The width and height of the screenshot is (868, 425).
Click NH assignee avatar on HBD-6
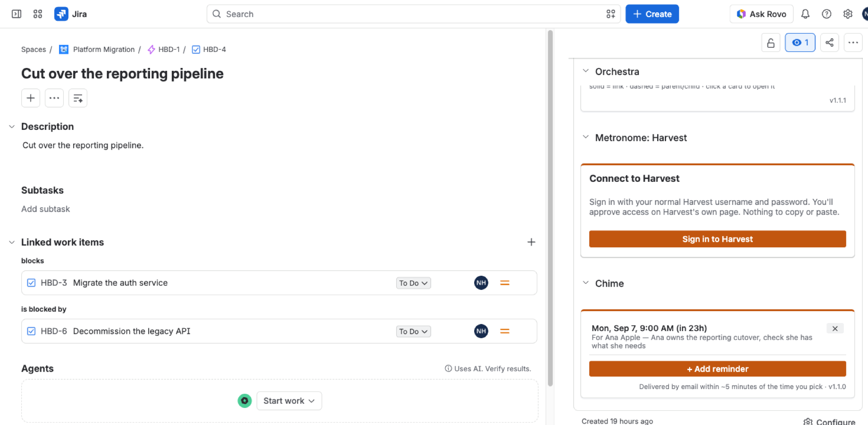click(x=481, y=331)
